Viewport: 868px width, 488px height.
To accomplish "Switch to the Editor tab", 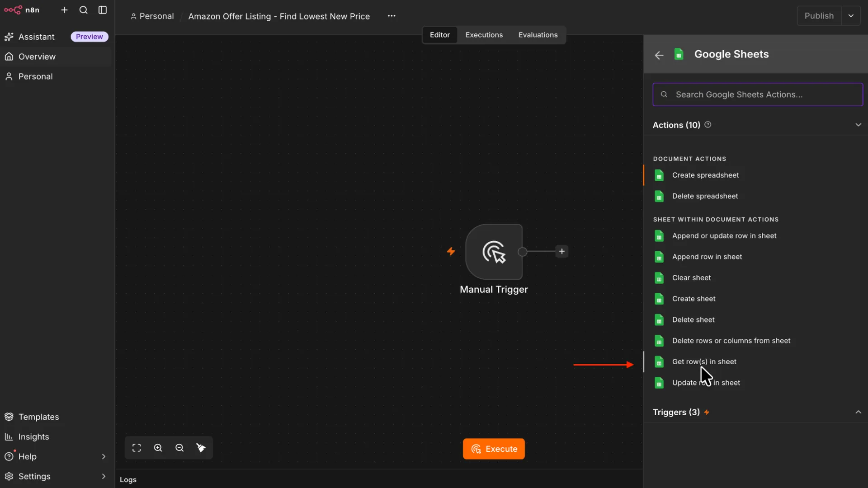I will (x=439, y=35).
